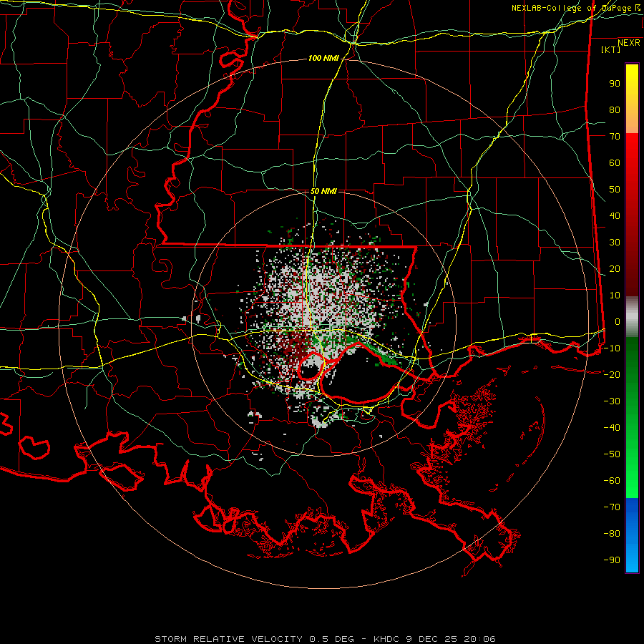Click the 20 value on velocity scale
Viewport: 644px width, 644px height.
615,269
